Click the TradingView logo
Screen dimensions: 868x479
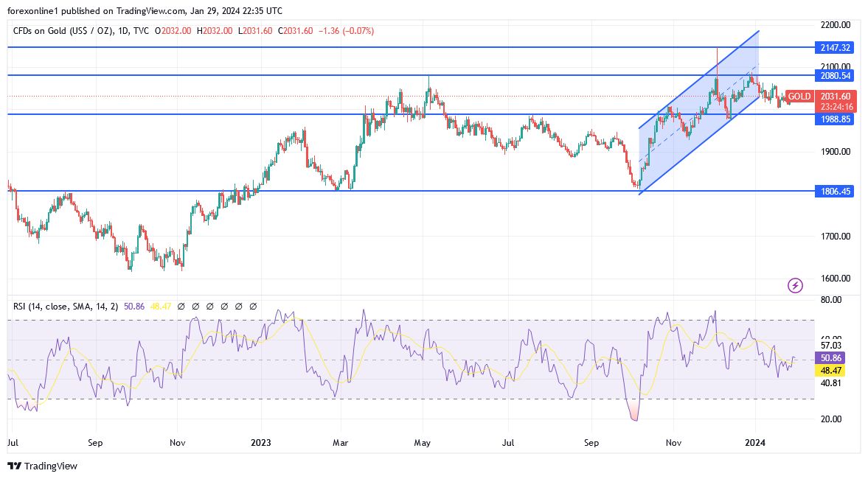[x=44, y=466]
